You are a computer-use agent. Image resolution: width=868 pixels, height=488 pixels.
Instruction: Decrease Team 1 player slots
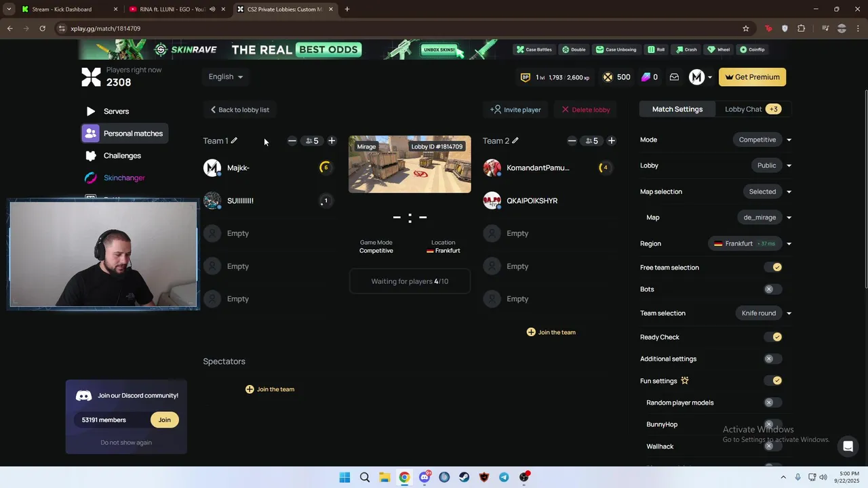coord(292,141)
